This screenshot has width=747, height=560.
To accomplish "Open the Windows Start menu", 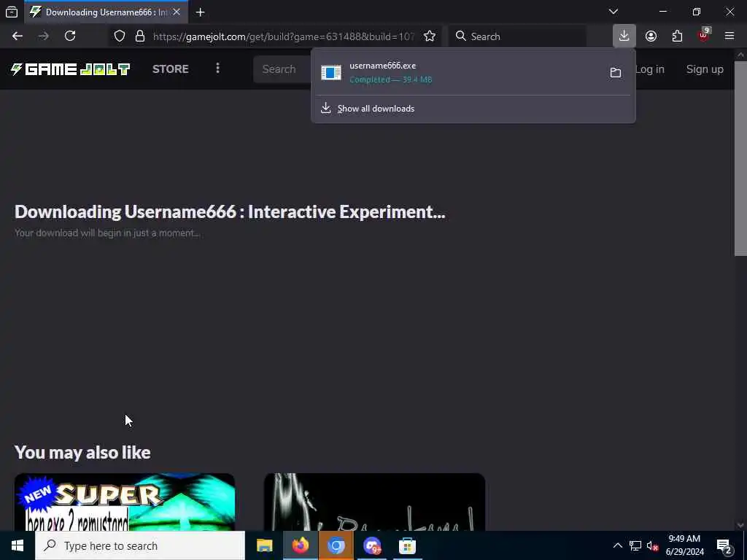I will 18,545.
